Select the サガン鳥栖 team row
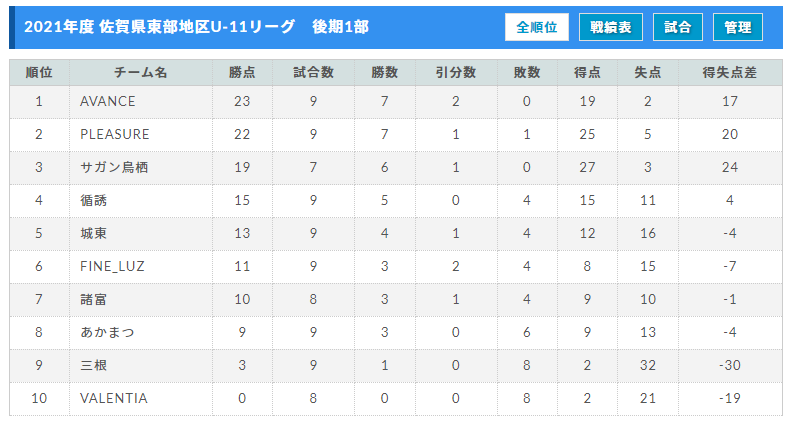 coord(396,167)
